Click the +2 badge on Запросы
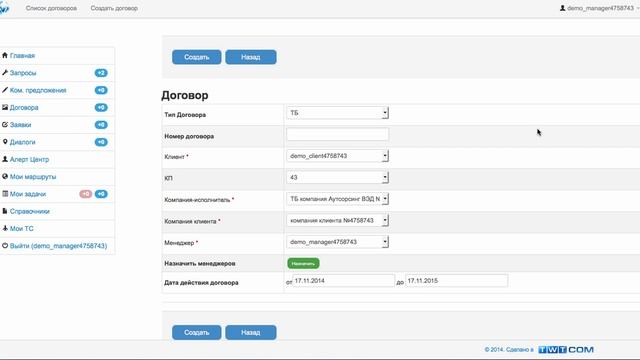Screen dimensions: 640x360 pyautogui.click(x=101, y=73)
